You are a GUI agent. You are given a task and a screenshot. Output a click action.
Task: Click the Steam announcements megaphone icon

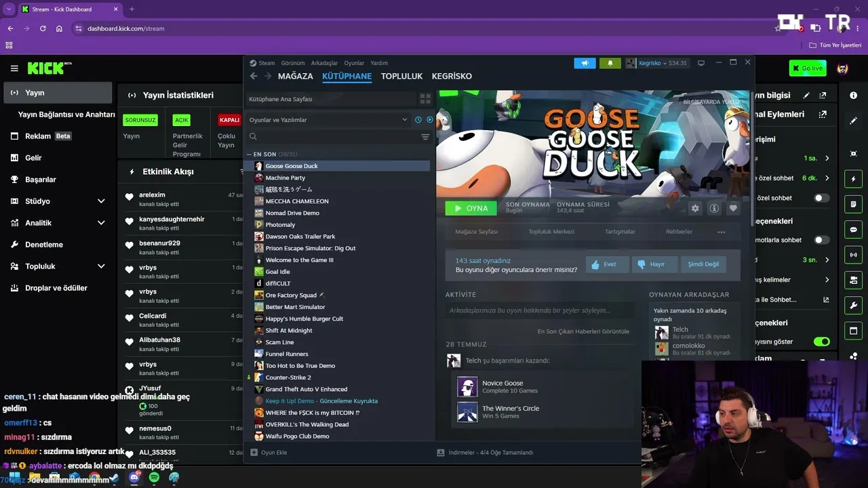[x=585, y=63]
